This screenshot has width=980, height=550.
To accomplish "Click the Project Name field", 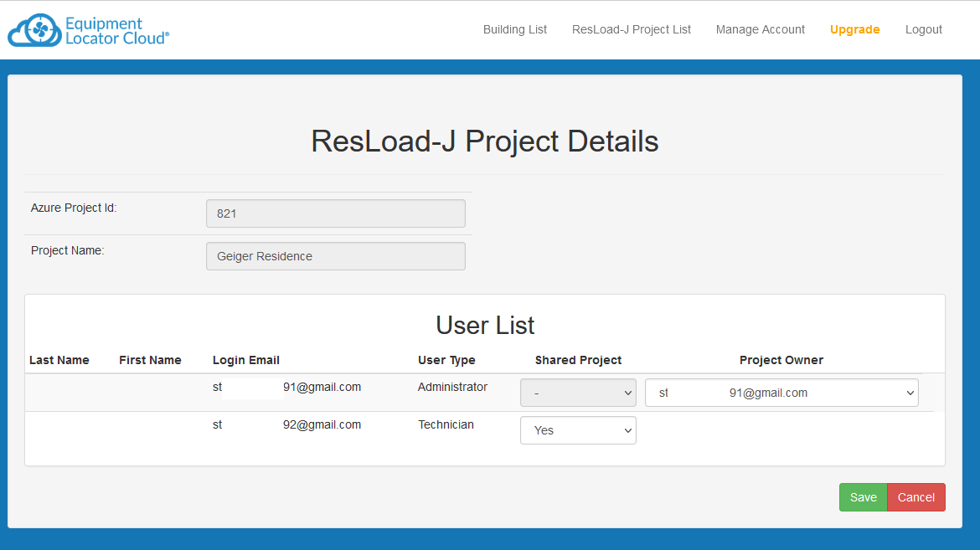I will tap(336, 256).
